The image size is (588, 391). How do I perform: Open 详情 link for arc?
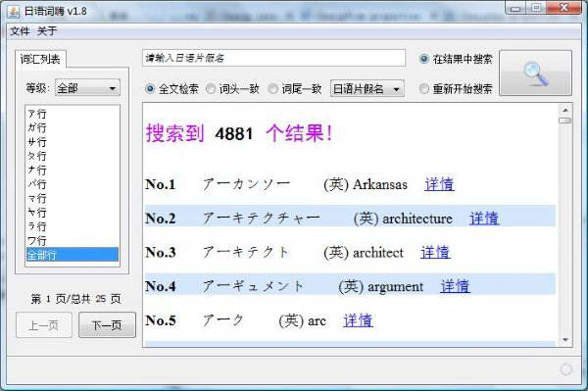358,320
